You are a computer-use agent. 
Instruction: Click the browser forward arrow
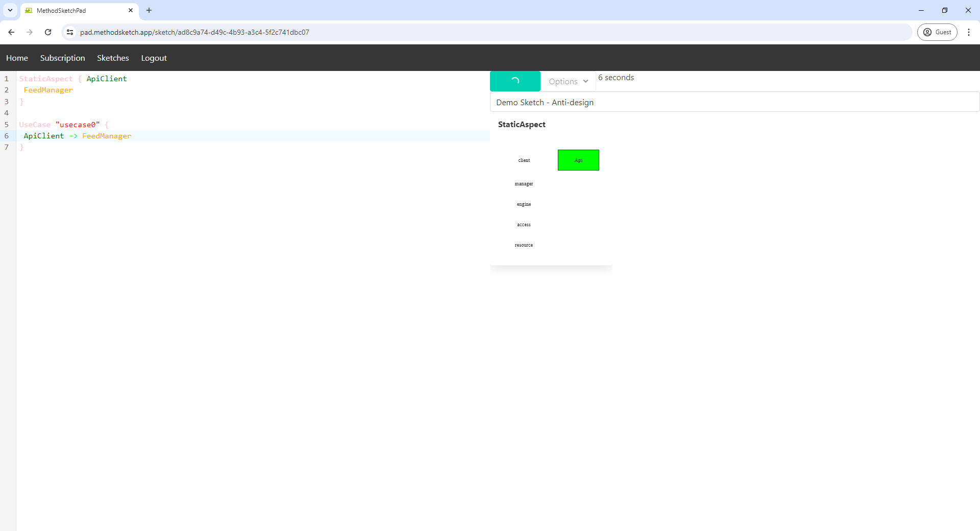pyautogui.click(x=30, y=32)
